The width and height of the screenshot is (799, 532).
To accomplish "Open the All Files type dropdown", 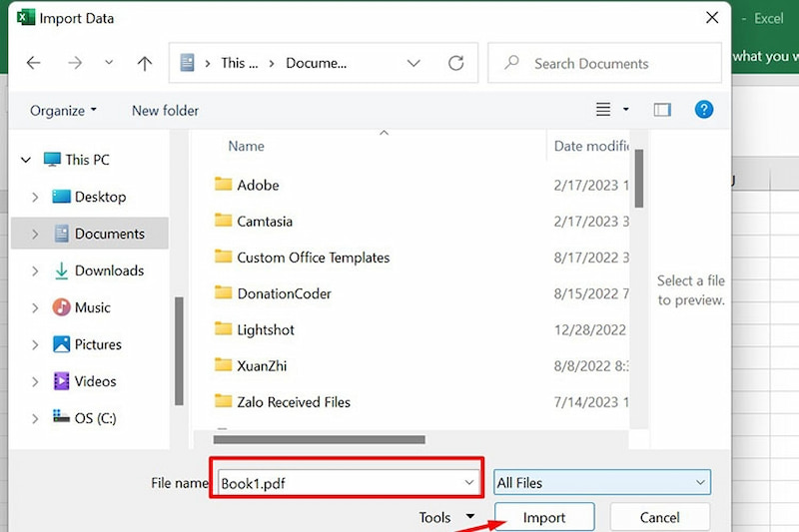I will 602,482.
